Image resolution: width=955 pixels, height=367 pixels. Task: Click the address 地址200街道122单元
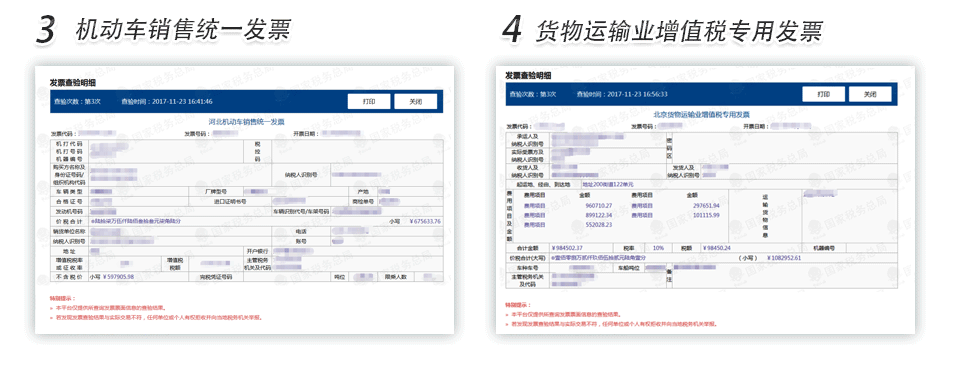[x=608, y=184]
